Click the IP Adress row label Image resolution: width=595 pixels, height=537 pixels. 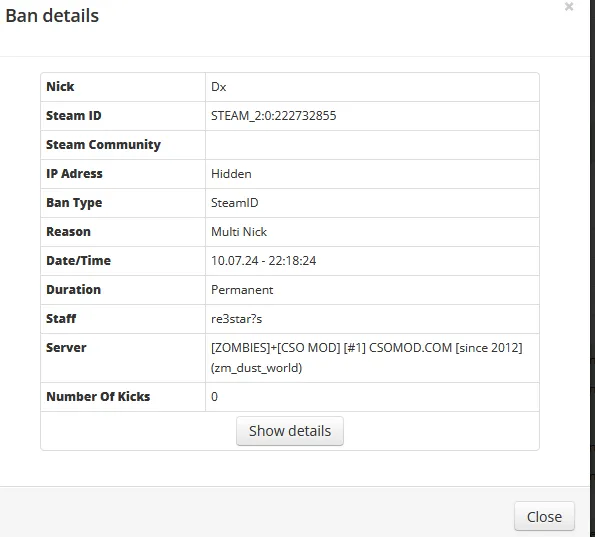[x=74, y=174]
